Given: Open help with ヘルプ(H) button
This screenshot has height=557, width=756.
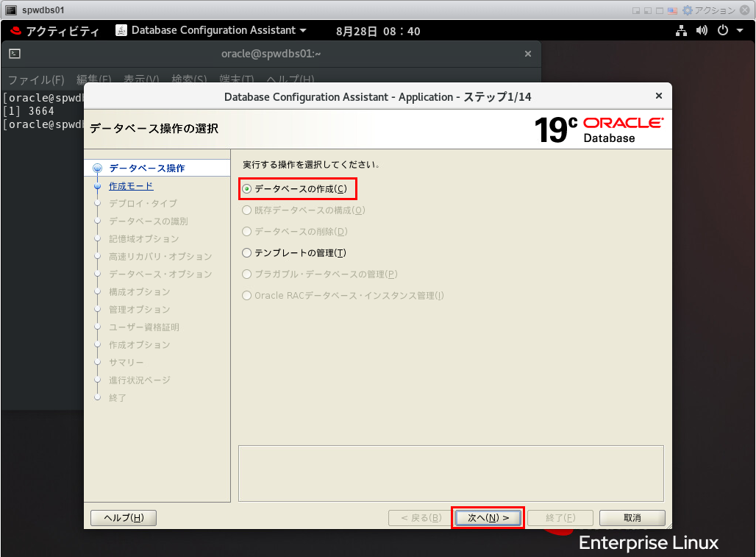Looking at the screenshot, I should tap(124, 517).
